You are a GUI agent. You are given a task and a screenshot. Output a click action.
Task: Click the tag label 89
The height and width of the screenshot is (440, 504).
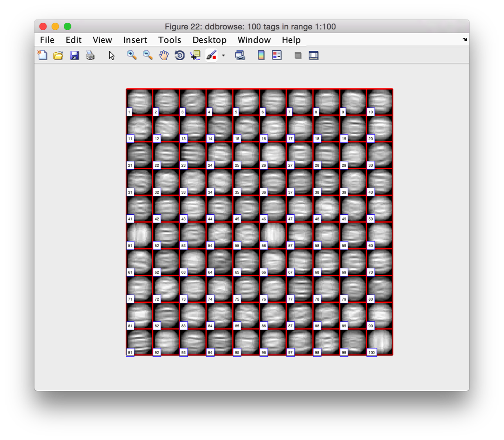click(344, 326)
